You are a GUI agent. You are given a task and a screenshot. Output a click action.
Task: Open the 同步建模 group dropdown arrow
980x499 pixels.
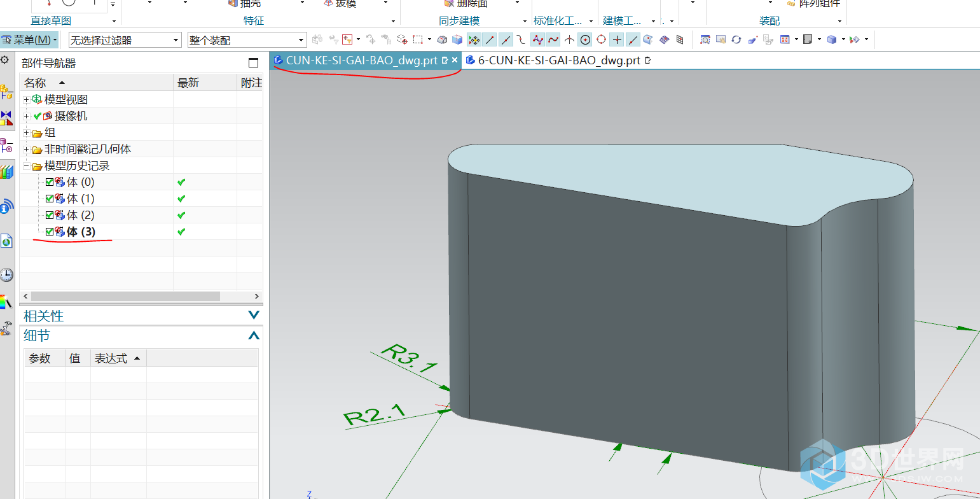(525, 21)
